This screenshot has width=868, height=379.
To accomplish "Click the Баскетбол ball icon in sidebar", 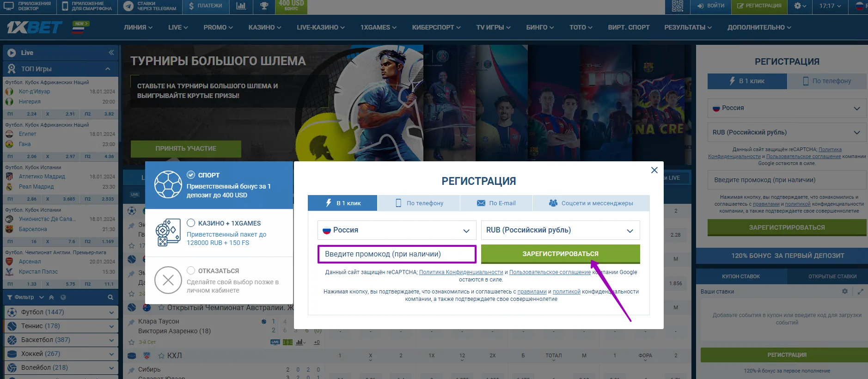I will [12, 340].
